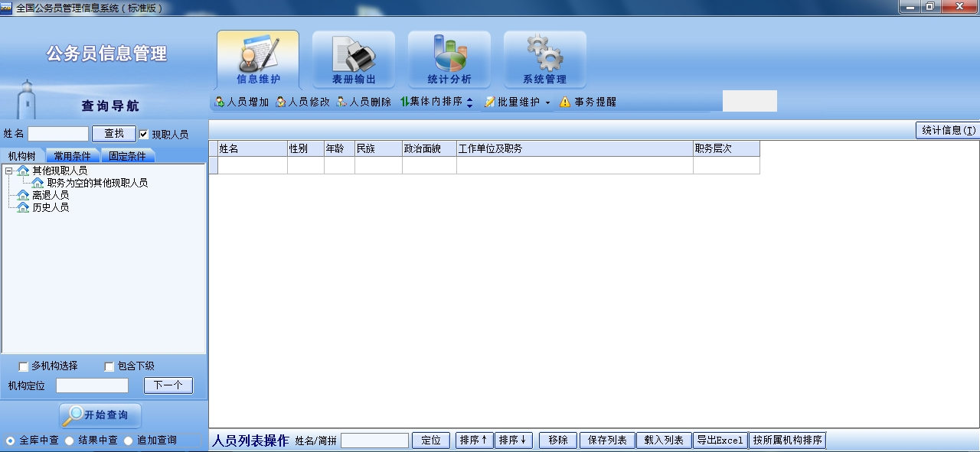
Task: Click the 人员增加 toolbar button
Action: 242,102
